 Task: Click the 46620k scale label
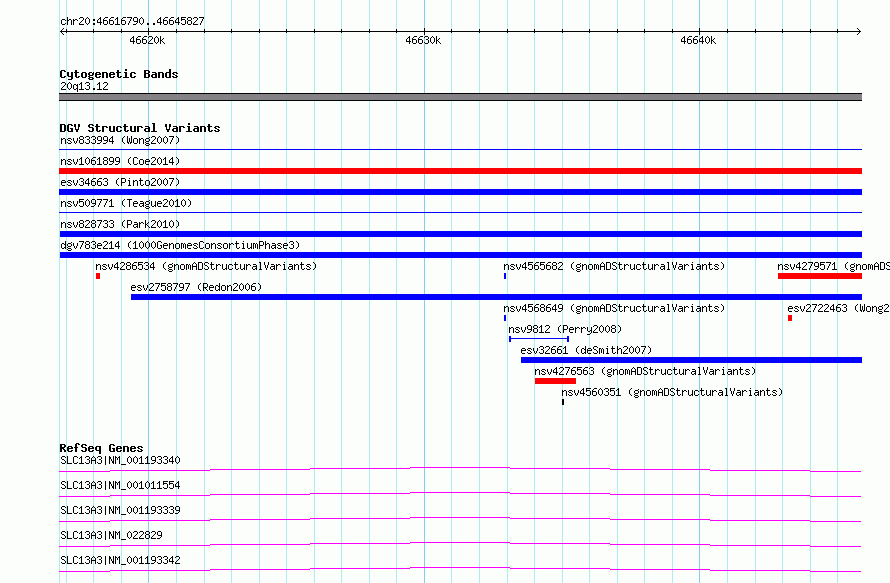point(147,40)
